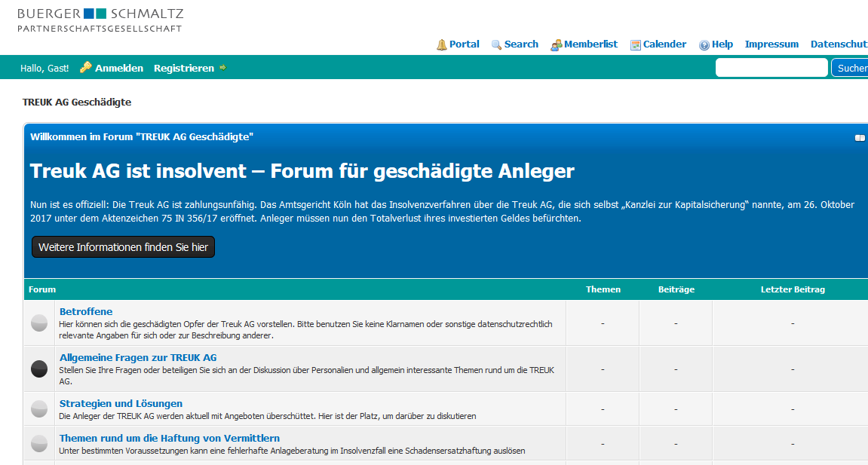
Task: Click the Themen column header
Action: pos(603,289)
